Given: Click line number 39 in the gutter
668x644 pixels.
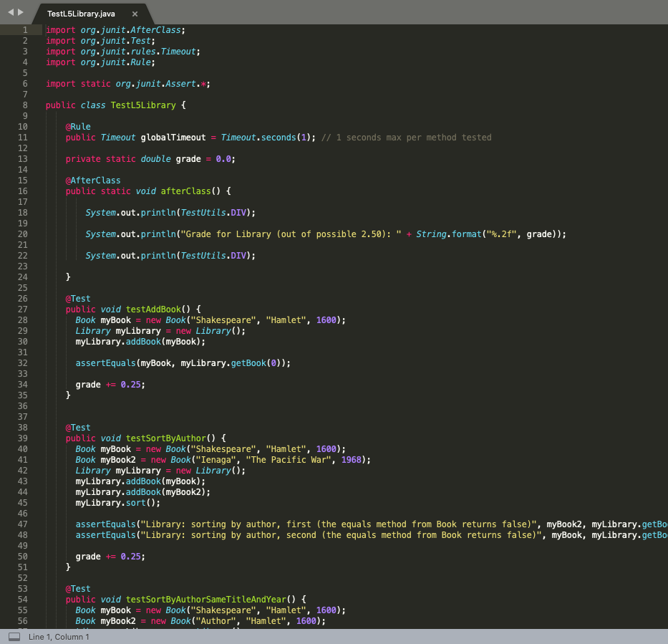Looking at the screenshot, I should click(23, 438).
